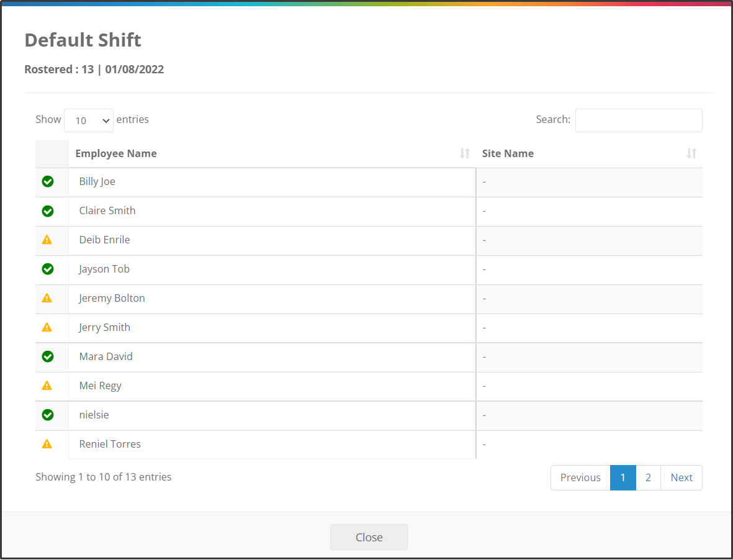Click the green check icon beside Billy Joe

click(48, 181)
